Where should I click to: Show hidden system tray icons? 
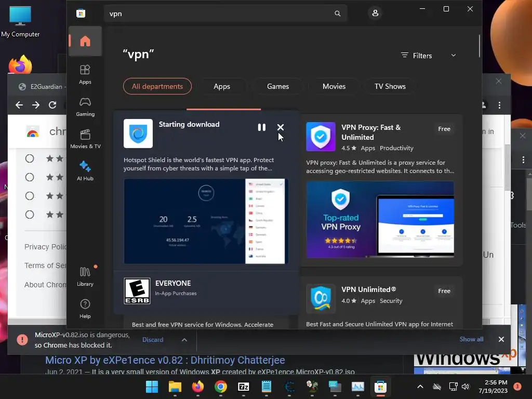click(x=420, y=387)
